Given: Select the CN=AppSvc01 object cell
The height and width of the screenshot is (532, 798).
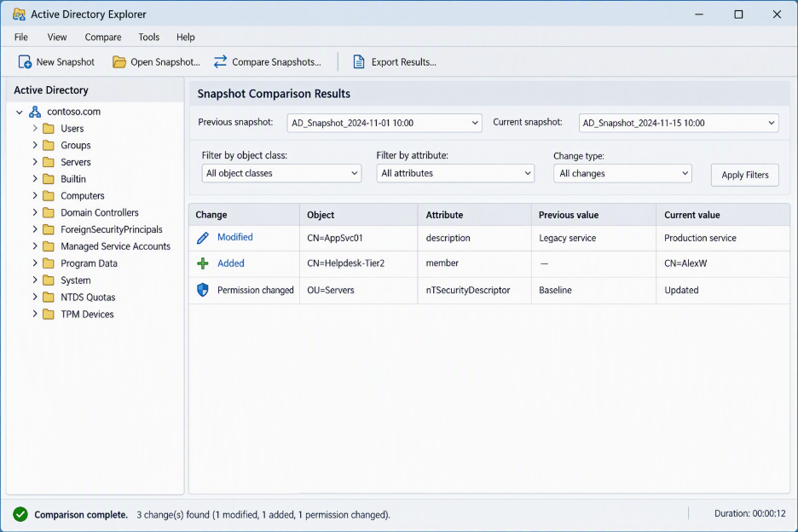Looking at the screenshot, I should (358, 238).
